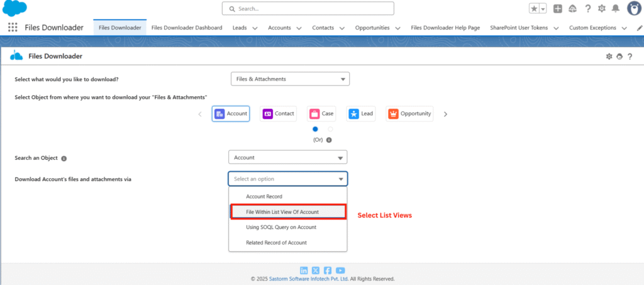Expand the Opportunities tab chevron
This screenshot has width=644, height=285.
(398, 28)
